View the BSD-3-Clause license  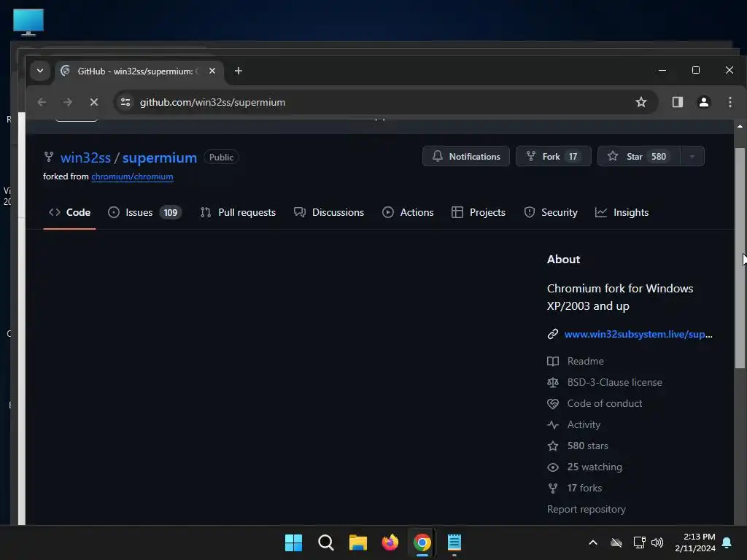click(x=614, y=382)
